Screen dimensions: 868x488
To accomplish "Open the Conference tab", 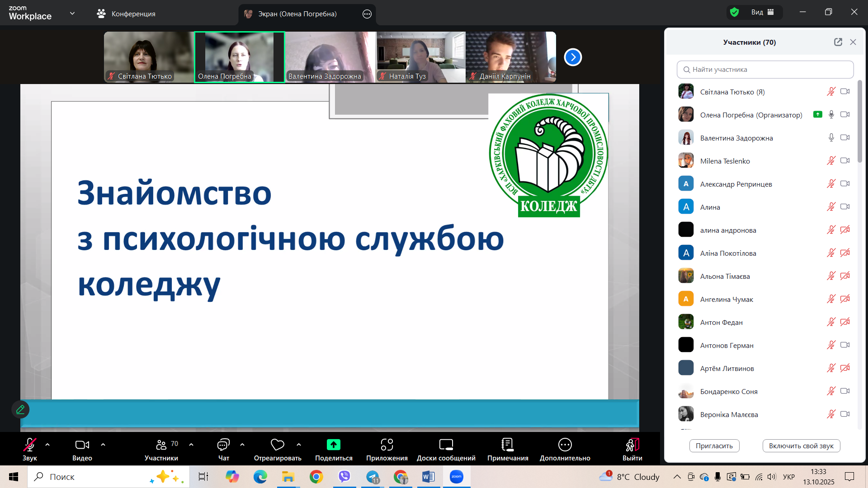I will click(126, 14).
